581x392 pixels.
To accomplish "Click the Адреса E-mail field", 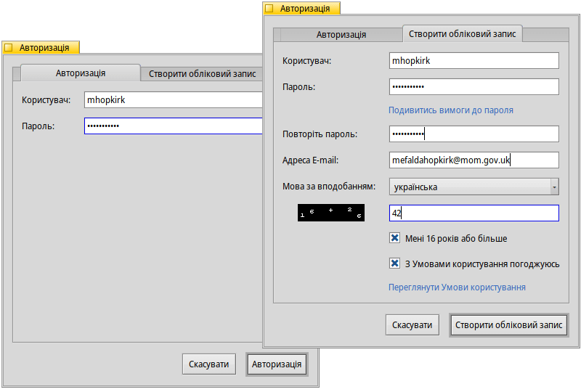I will (474, 160).
